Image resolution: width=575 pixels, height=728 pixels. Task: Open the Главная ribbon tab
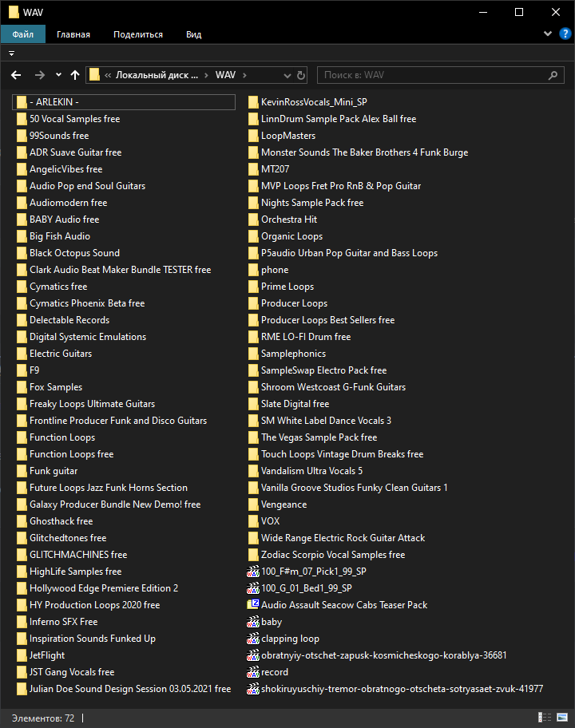coord(73,34)
